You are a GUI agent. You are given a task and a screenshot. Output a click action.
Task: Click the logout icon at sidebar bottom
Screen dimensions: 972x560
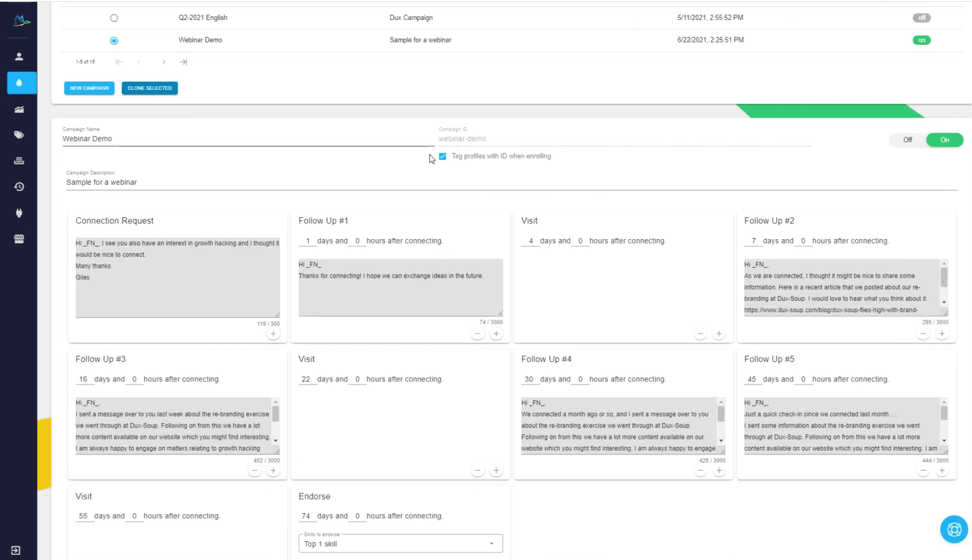point(16,550)
